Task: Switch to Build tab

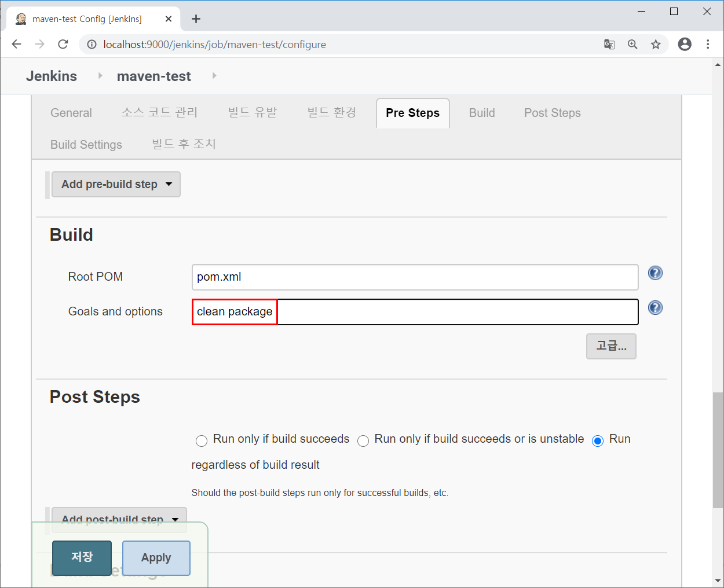Action: (482, 113)
